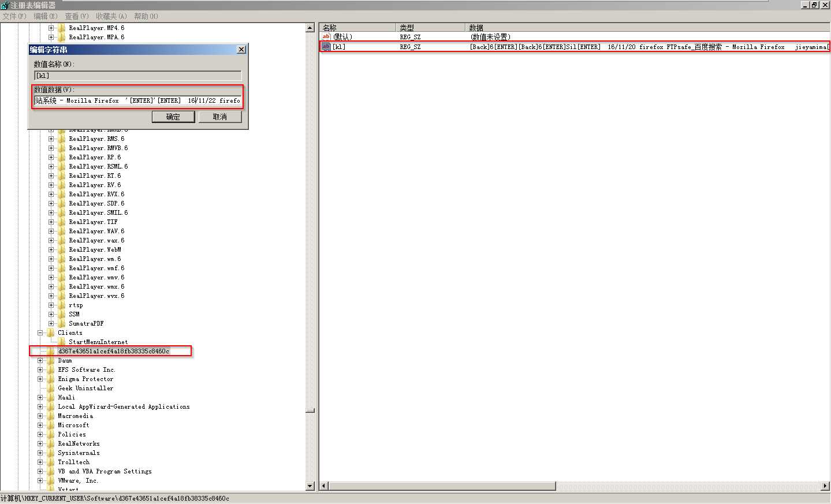
Task: Collapse the Clients key
Action: coord(40,333)
